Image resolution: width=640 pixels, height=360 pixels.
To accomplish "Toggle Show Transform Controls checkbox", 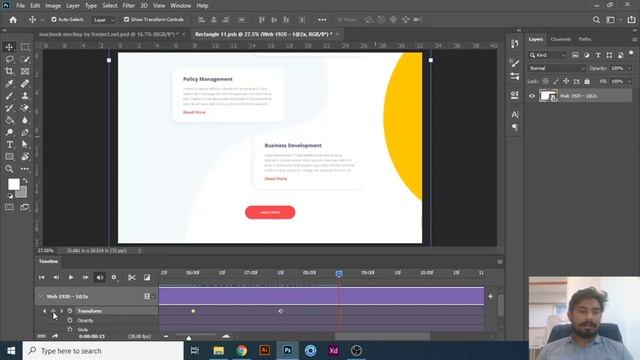I will coord(127,20).
